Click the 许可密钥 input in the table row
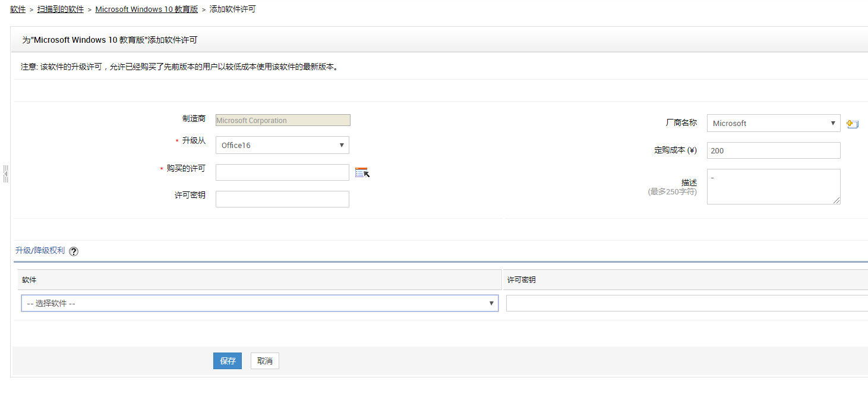Screen dimensions: 868x409 click(x=686, y=303)
